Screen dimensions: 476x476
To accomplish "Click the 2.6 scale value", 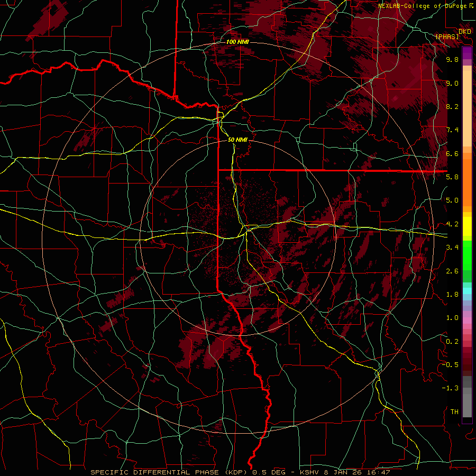I will pyautogui.click(x=452, y=271).
